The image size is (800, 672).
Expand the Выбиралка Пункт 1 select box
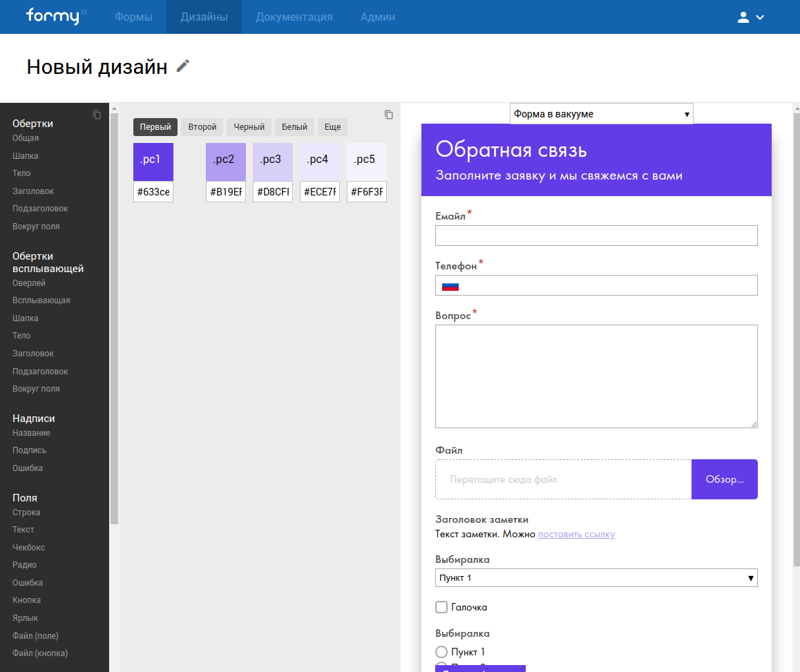(596, 578)
